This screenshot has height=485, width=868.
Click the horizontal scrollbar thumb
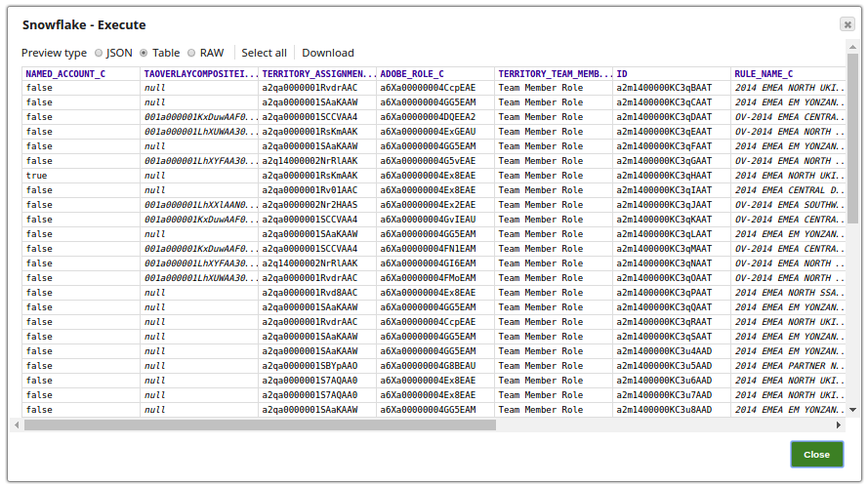pyautogui.click(x=260, y=424)
